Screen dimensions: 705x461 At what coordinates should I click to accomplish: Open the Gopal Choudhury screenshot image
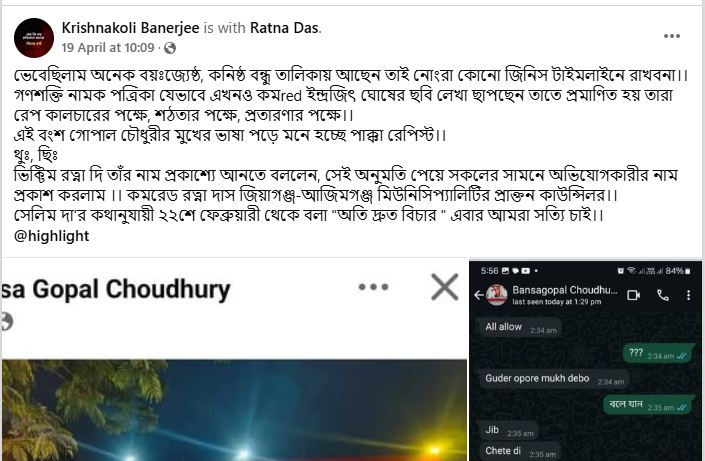pyautogui.click(x=234, y=360)
